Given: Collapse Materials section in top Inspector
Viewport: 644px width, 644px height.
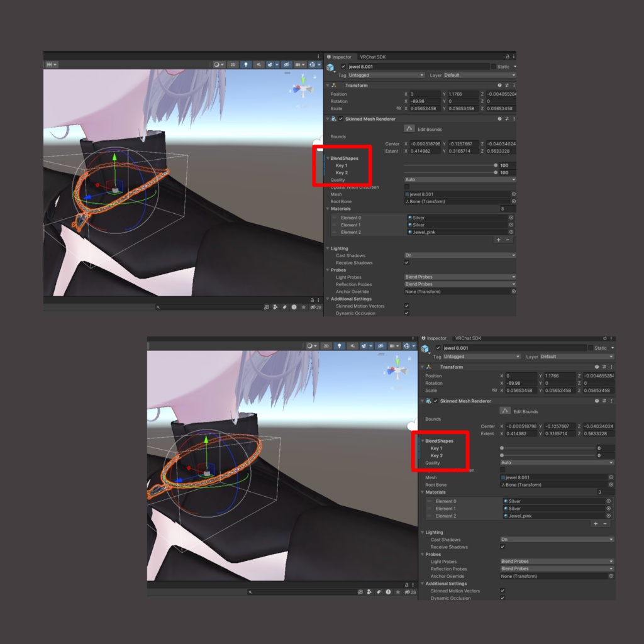Looking at the screenshot, I should pyautogui.click(x=328, y=209).
